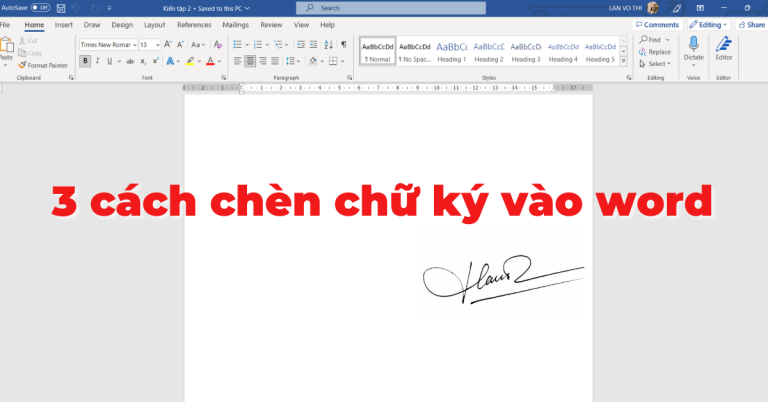This screenshot has height=402, width=768.
Task: Toggle Show/Hide paragraph marks
Action: click(x=344, y=45)
